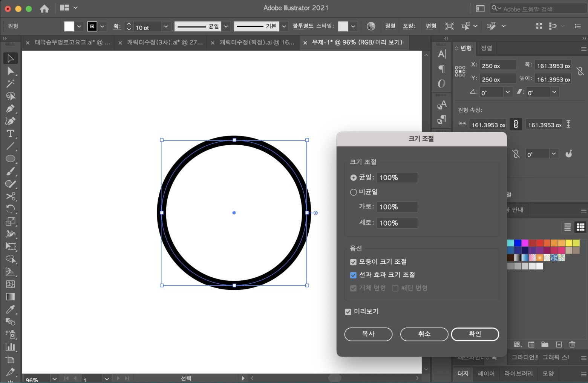Switch to the 정렬 panel tab
The width and height of the screenshot is (588, 383).
(x=486, y=48)
